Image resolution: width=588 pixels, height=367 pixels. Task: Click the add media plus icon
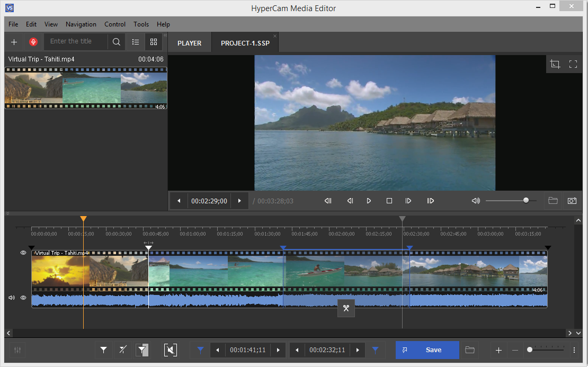click(x=14, y=42)
